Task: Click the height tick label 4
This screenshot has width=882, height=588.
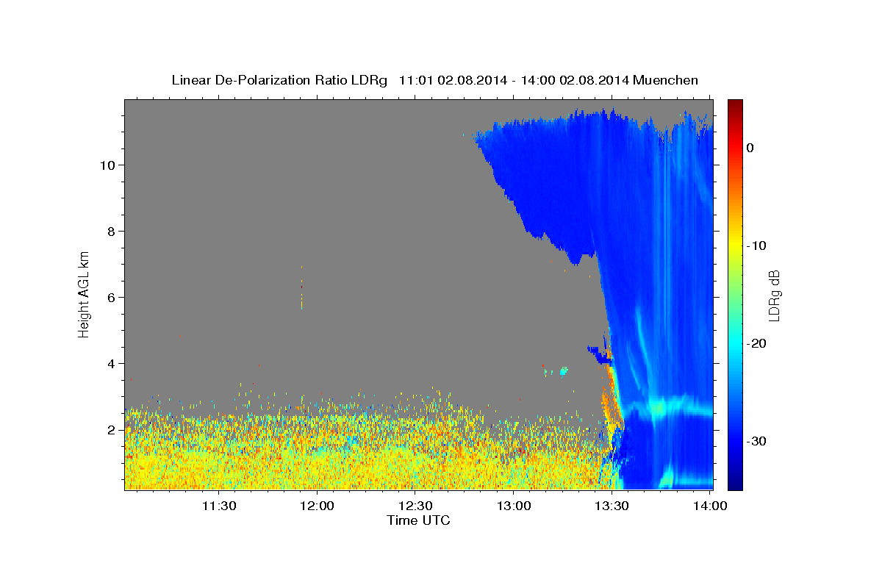Action: click(112, 363)
